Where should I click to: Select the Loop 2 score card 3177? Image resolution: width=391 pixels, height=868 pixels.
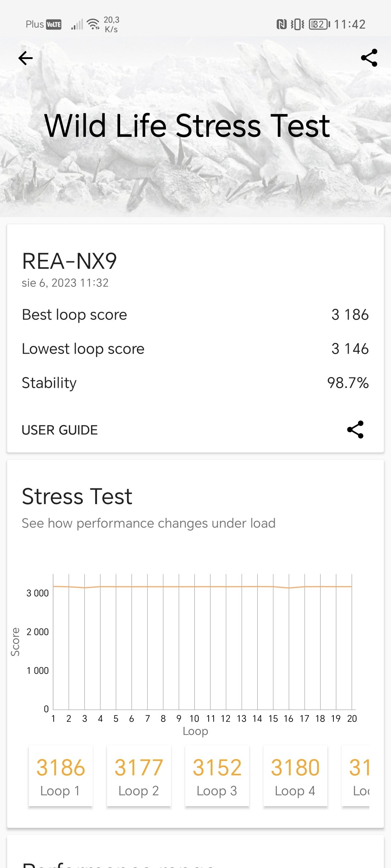(139, 776)
